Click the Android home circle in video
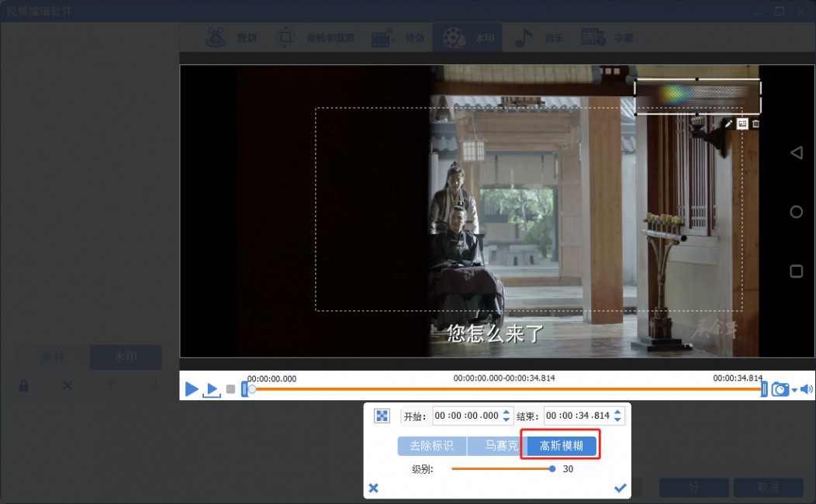The height and width of the screenshot is (504, 816). 797,212
